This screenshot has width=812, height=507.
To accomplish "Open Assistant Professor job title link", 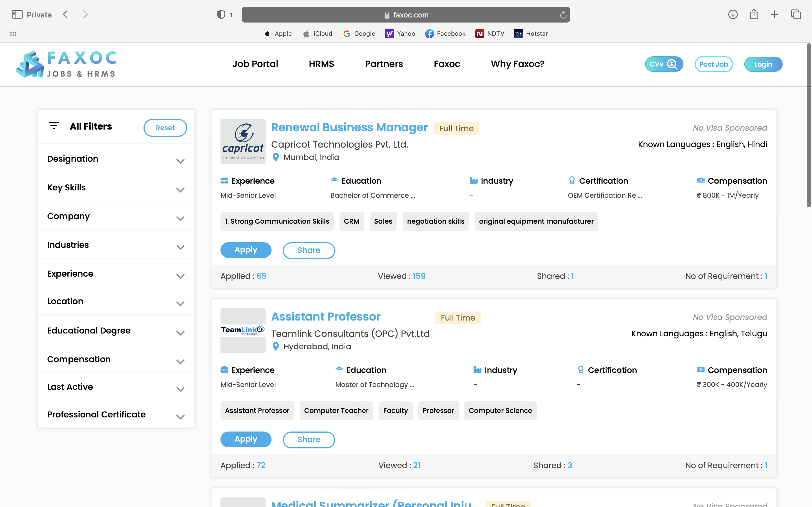I will 325,317.
